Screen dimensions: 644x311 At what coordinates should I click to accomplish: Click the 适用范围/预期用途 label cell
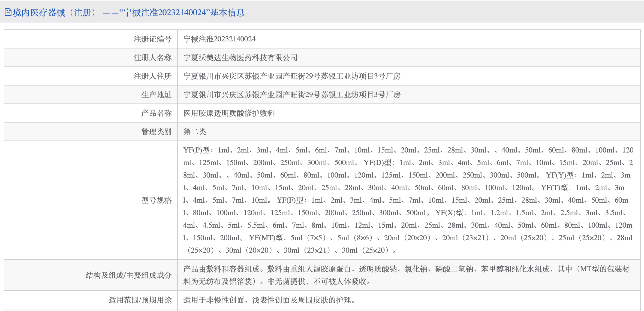coord(140,300)
